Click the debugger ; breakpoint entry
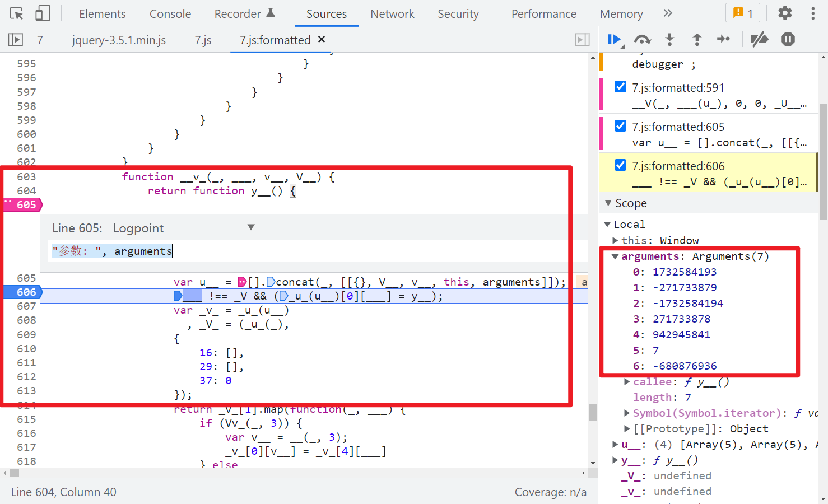 click(664, 64)
